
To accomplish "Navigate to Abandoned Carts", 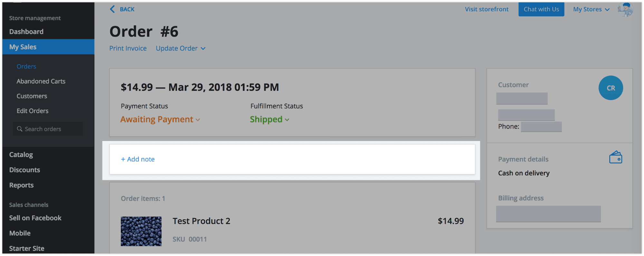I will coord(41,81).
